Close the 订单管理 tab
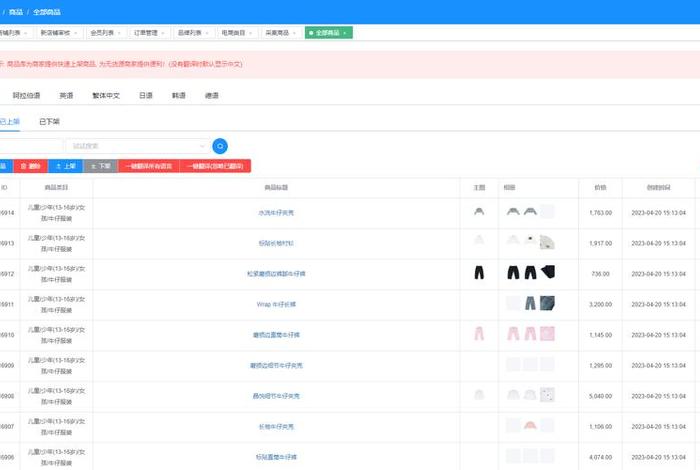Image resolution: width=700 pixels, height=470 pixels. click(163, 33)
